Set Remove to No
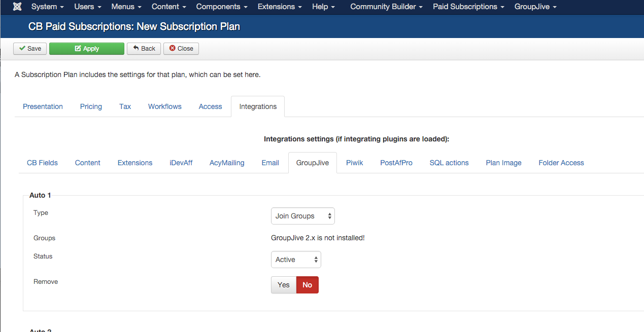This screenshot has height=332, width=644. 307,285
